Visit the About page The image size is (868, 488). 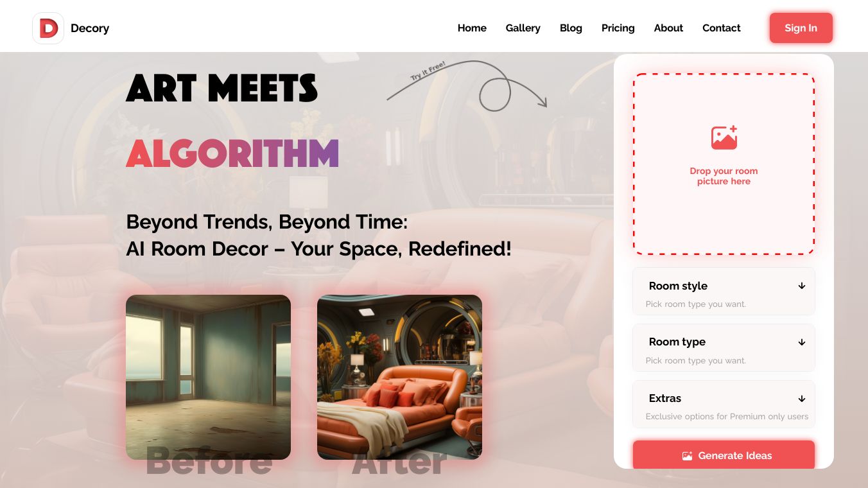coord(668,28)
